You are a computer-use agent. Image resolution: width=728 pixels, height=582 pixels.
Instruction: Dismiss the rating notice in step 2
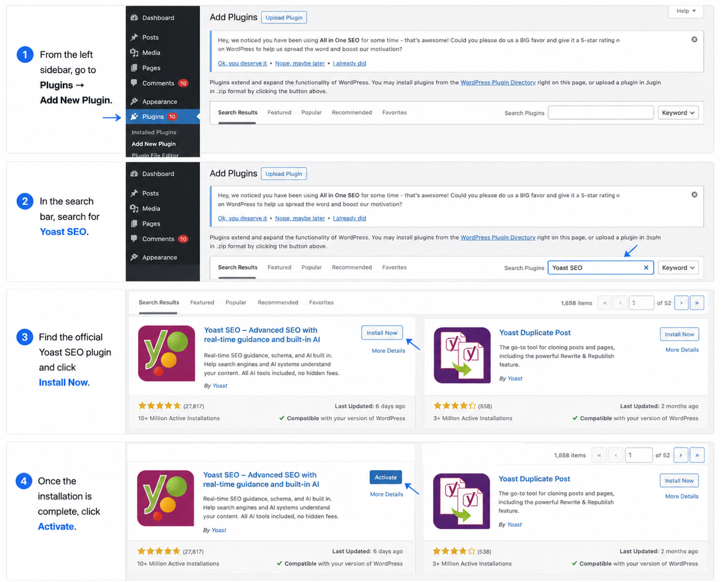pos(694,195)
